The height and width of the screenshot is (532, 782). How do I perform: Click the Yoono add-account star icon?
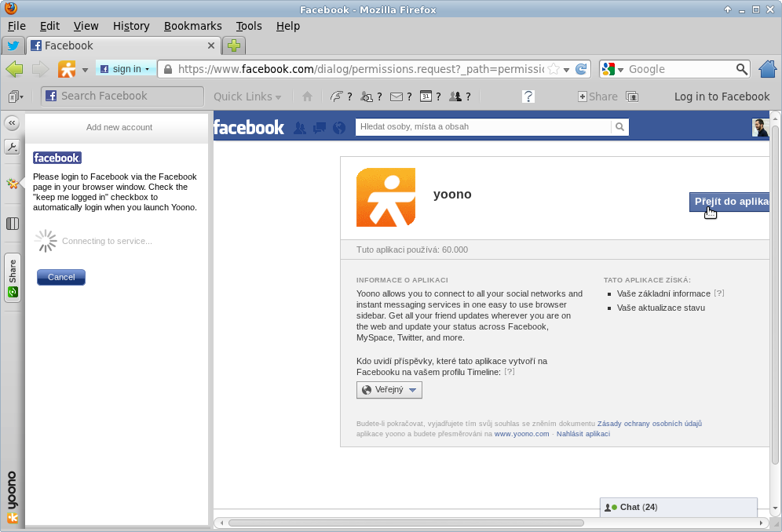coord(13,183)
